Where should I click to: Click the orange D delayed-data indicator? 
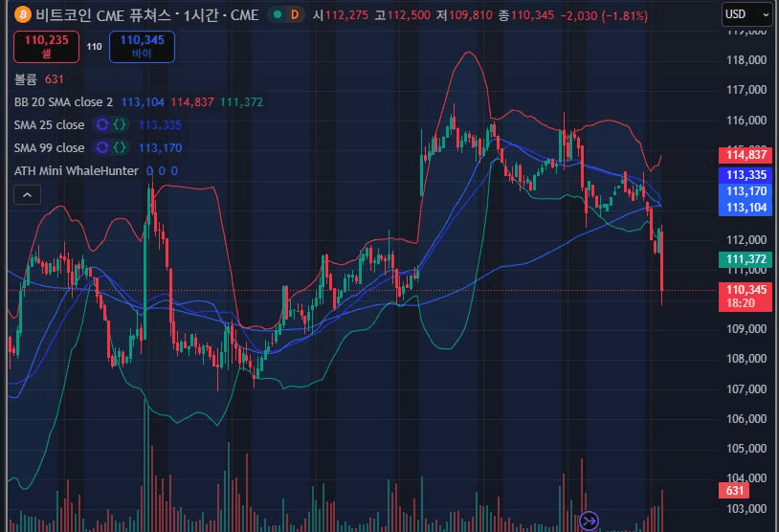pos(293,15)
